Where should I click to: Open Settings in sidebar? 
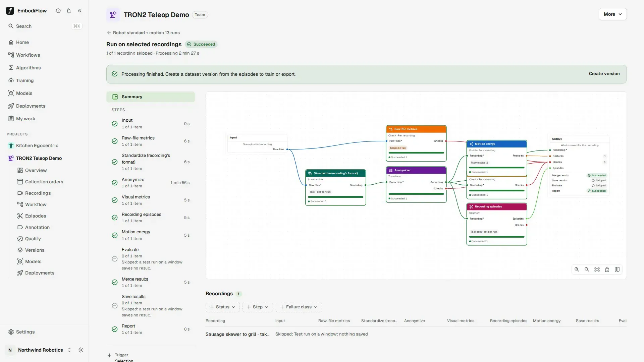click(x=45, y=332)
